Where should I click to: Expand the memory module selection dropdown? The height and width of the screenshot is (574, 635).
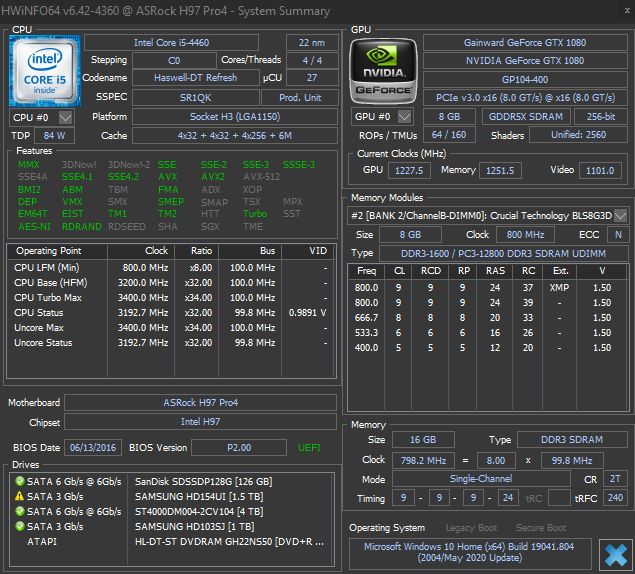click(620, 216)
